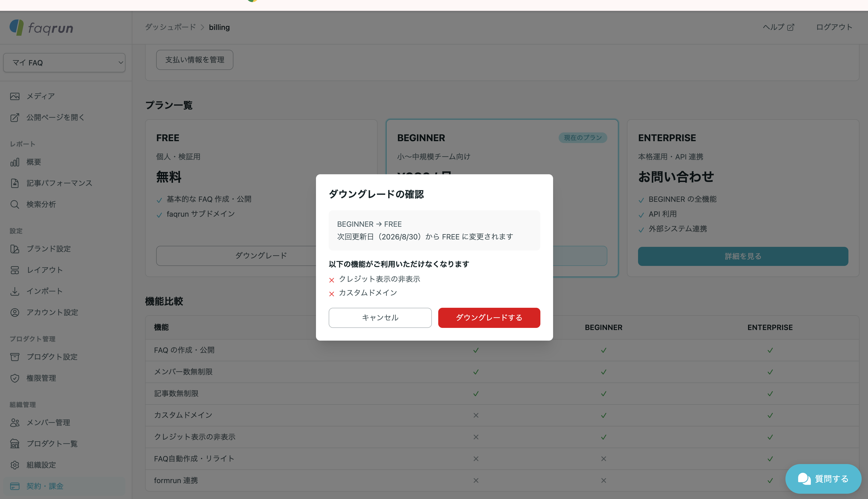Click the 機能比較 section heading
The image size is (868, 499).
click(164, 302)
